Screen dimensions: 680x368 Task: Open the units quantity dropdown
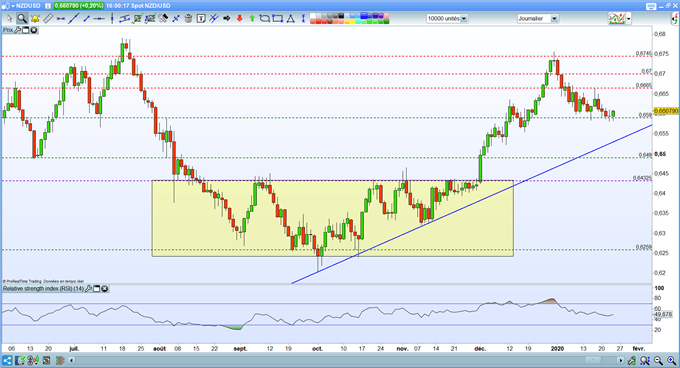464,19
